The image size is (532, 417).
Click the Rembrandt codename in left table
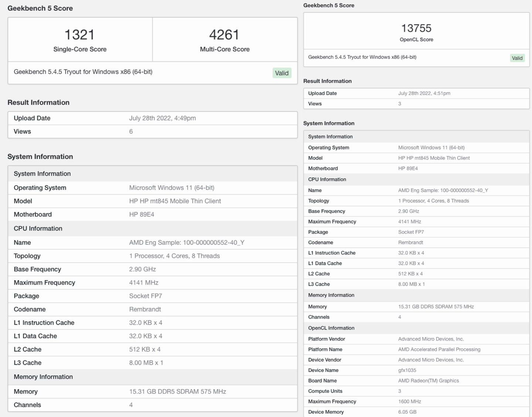pyautogui.click(x=145, y=309)
